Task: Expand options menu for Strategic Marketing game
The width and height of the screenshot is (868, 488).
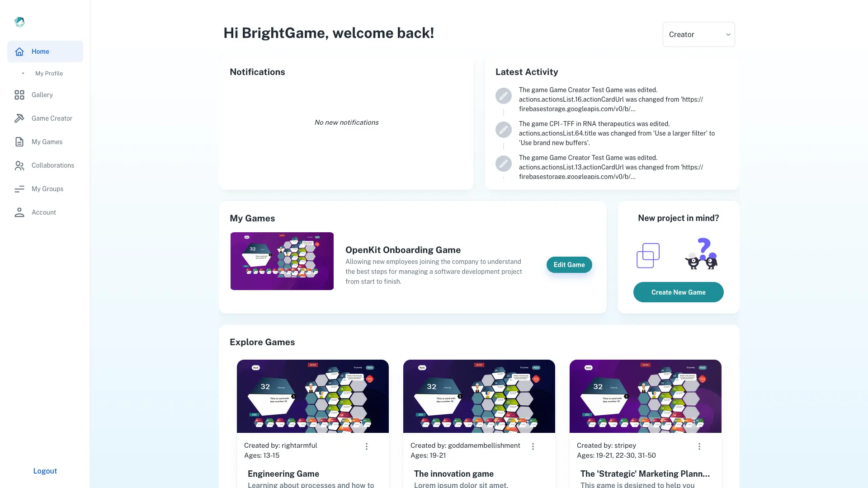Action: 698,446
